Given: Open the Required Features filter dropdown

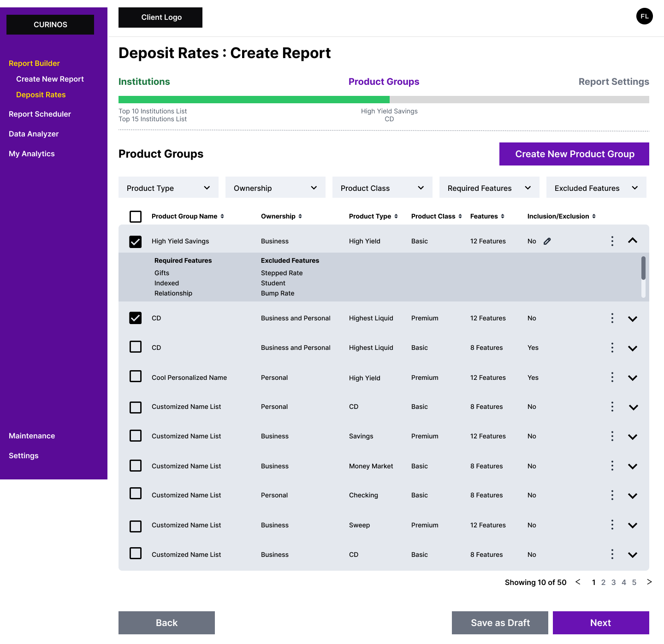Looking at the screenshot, I should point(489,188).
